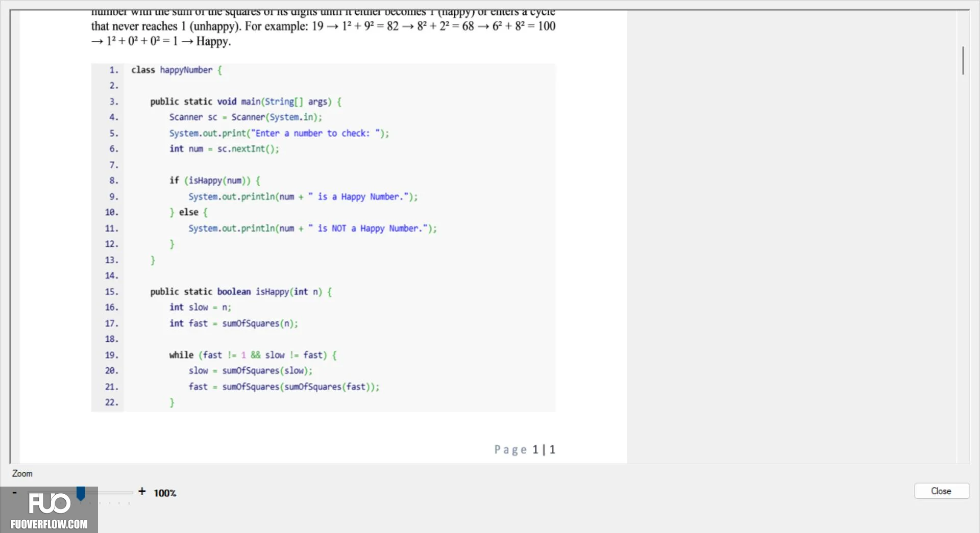Viewport: 980px width, 533px height.
Task: Click line 3 "public static void main"
Action: tap(246, 101)
